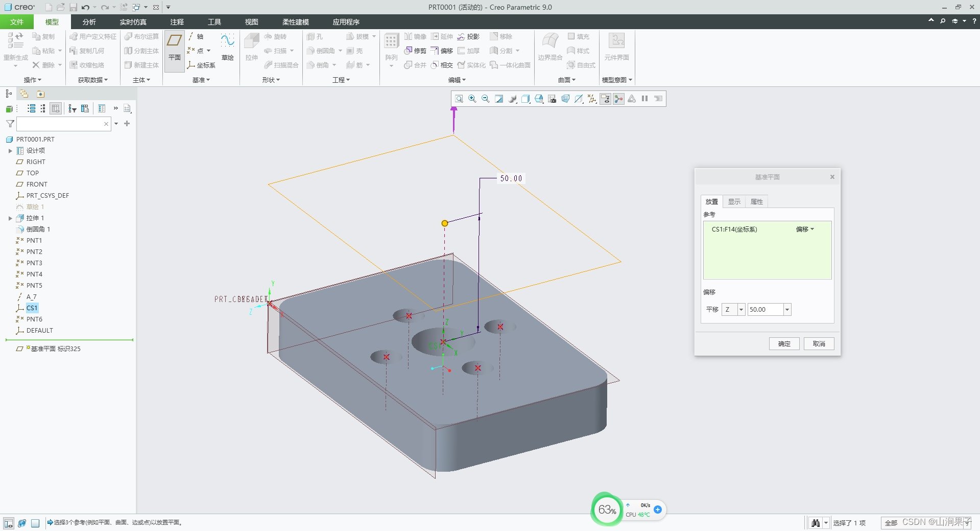980x531 pixels.
Task: Click the expand all tree icon
Action: click(x=31, y=108)
